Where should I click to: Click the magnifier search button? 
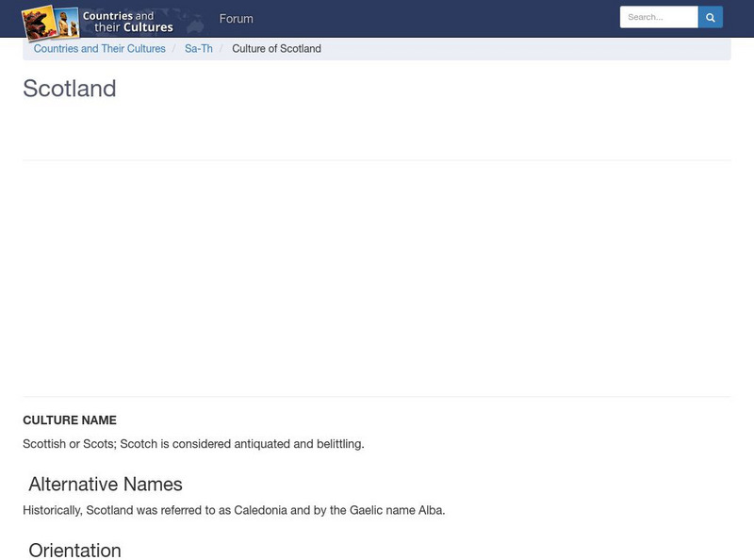pyautogui.click(x=711, y=17)
